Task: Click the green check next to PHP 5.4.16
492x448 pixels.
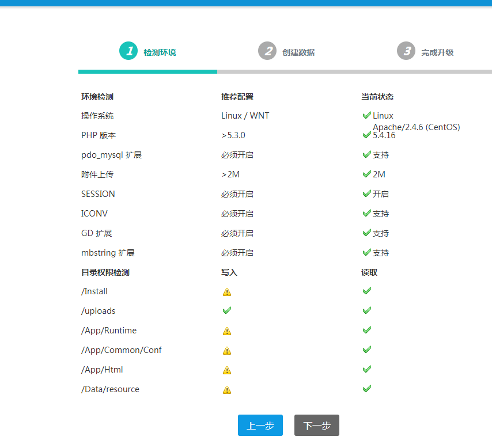Action: (x=366, y=135)
